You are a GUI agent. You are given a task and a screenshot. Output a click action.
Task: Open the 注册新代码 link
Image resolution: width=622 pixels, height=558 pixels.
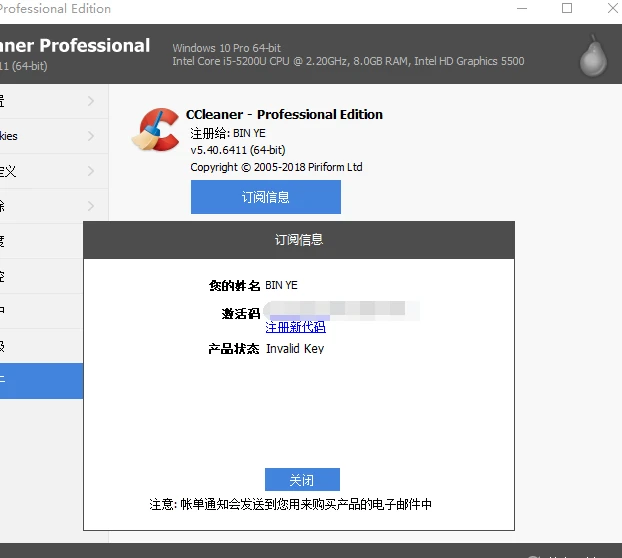click(296, 327)
